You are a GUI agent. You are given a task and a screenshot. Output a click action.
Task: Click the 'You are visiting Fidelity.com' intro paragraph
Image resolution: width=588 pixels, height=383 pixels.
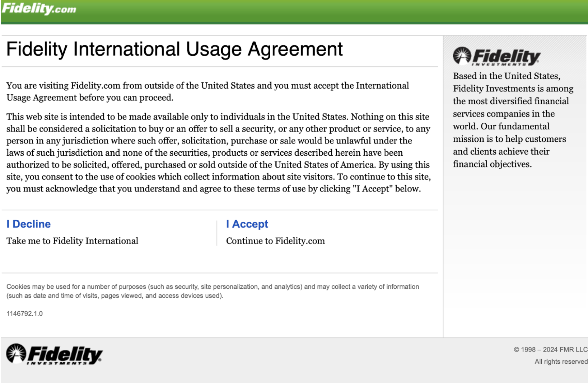point(207,91)
